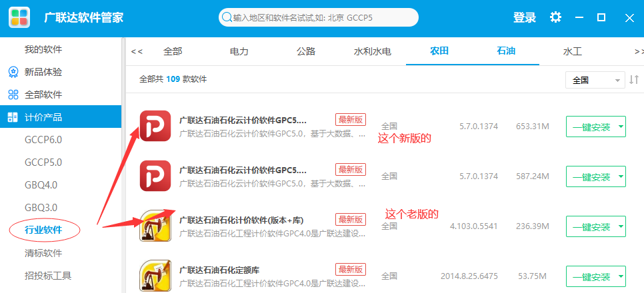Click the 计价产品 sidebar icon

click(13, 117)
